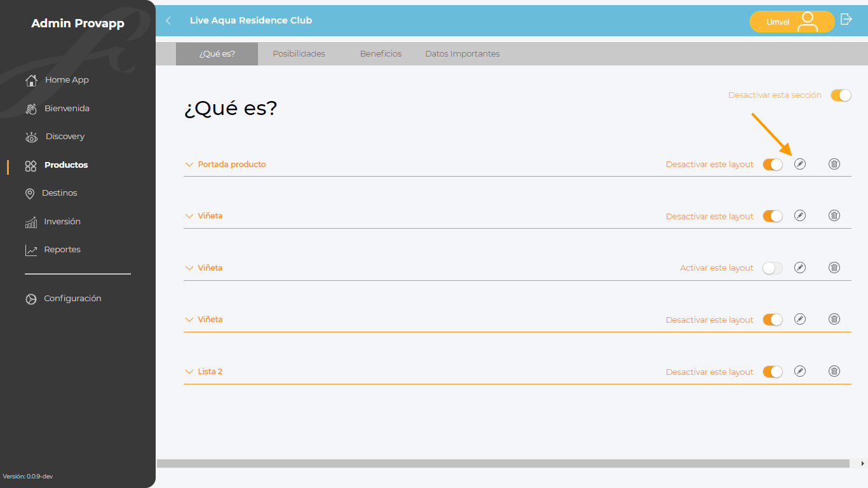The width and height of the screenshot is (868, 488).
Task: Disable the first Viñeta layout toggle
Action: click(773, 216)
